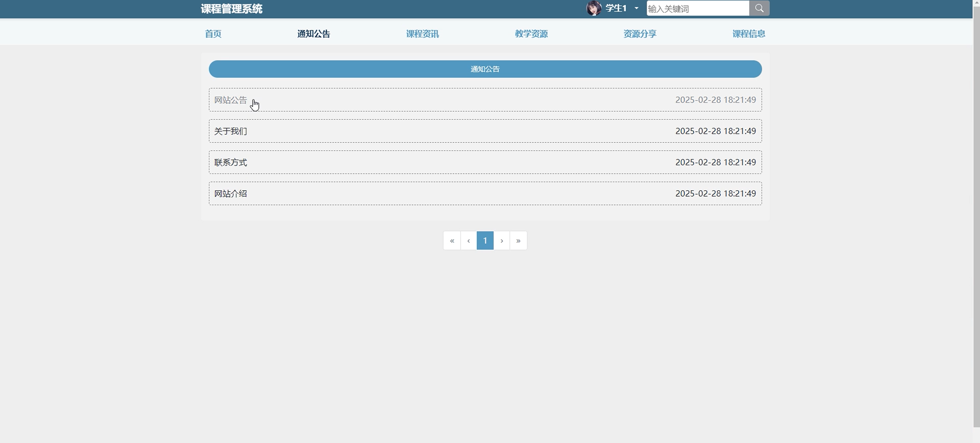The image size is (980, 443).
Task: Jump to last page with » button
Action: tap(518, 241)
